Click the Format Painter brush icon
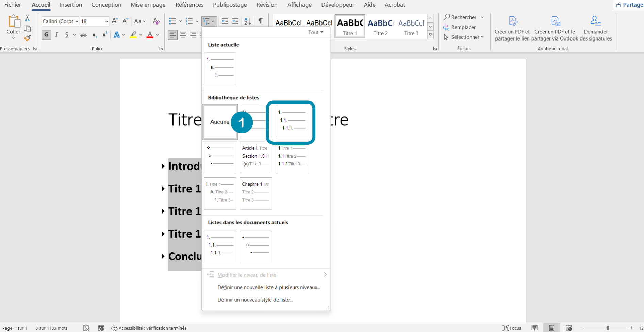Image resolution: width=644 pixels, height=332 pixels. click(28, 38)
